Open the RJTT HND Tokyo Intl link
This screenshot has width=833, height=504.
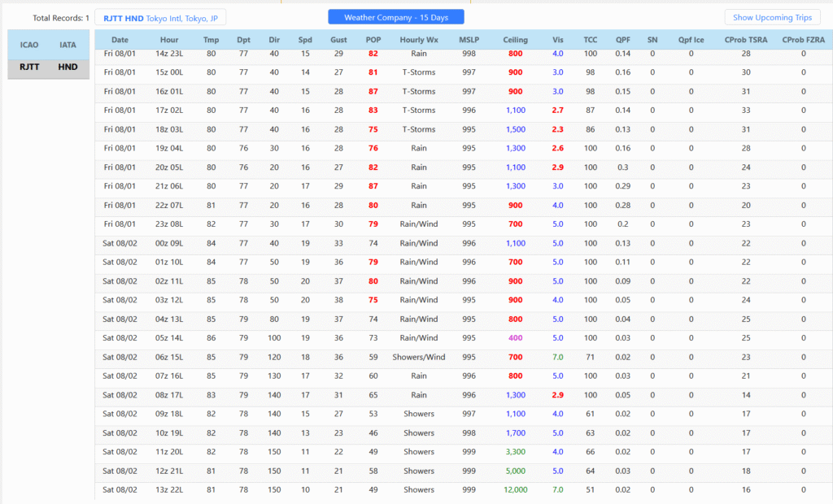click(160, 18)
